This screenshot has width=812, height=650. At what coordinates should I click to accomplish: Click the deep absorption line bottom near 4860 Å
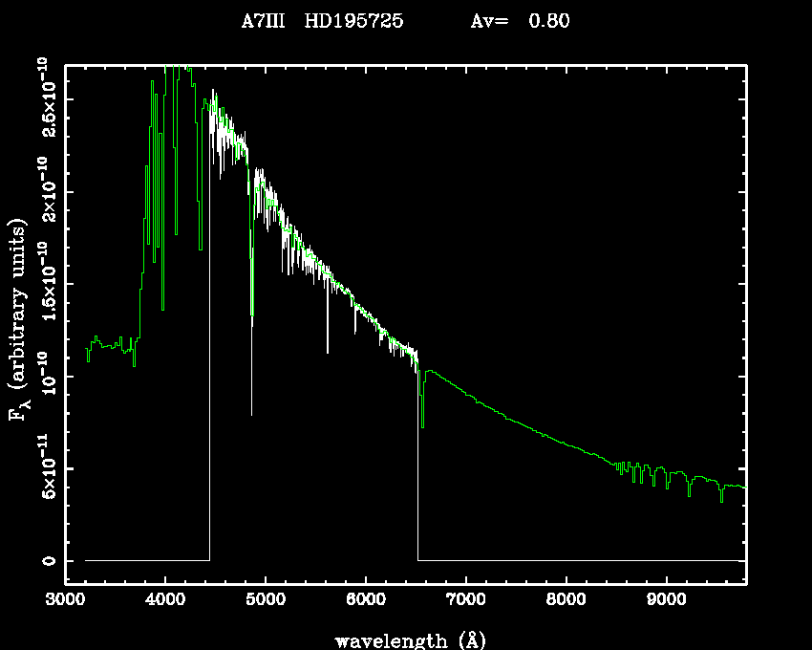(251, 413)
